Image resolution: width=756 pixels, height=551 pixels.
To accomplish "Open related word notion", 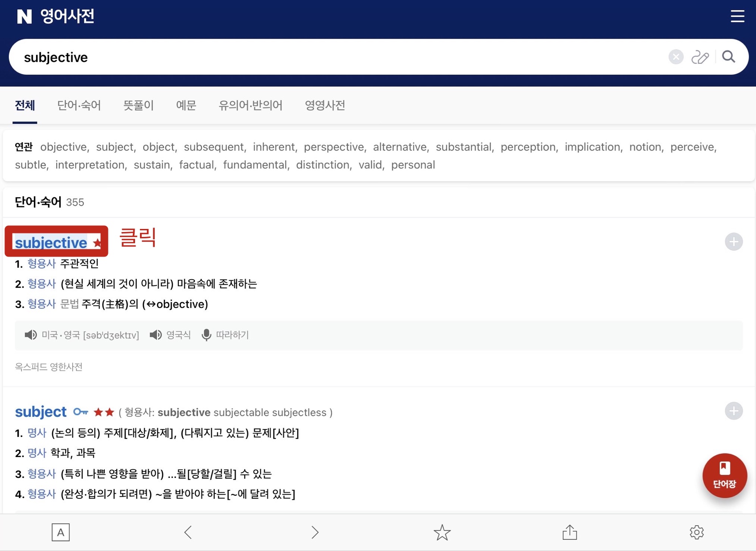I will pos(645,147).
